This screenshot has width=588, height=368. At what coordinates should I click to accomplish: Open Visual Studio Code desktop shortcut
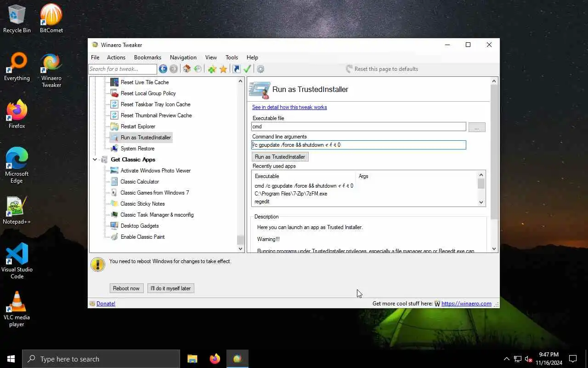click(x=17, y=261)
